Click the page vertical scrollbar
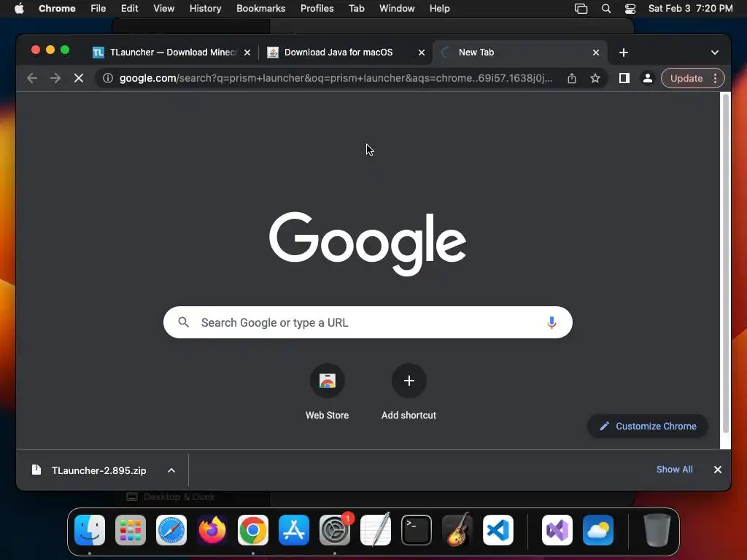The height and width of the screenshot is (560, 747). click(726, 262)
